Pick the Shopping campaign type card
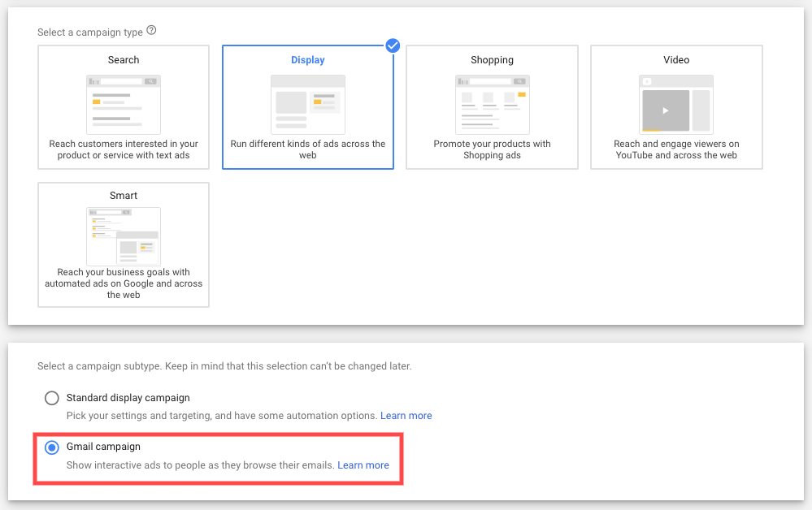 [492, 107]
